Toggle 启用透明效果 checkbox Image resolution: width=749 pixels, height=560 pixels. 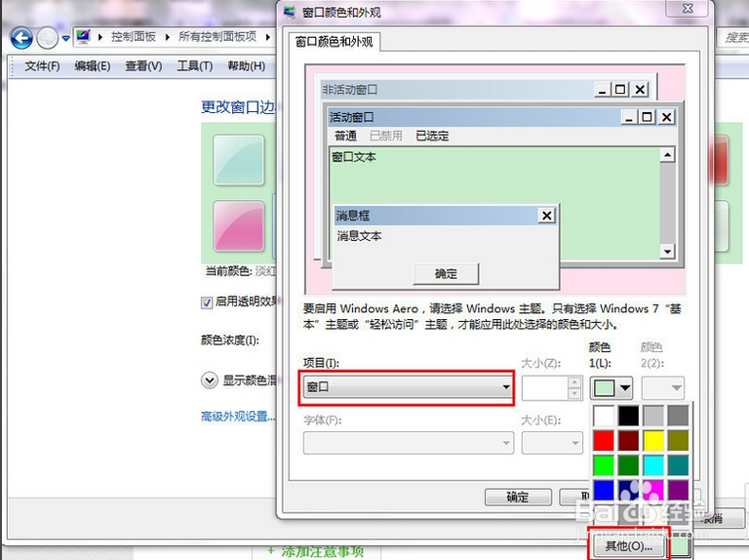click(x=207, y=302)
